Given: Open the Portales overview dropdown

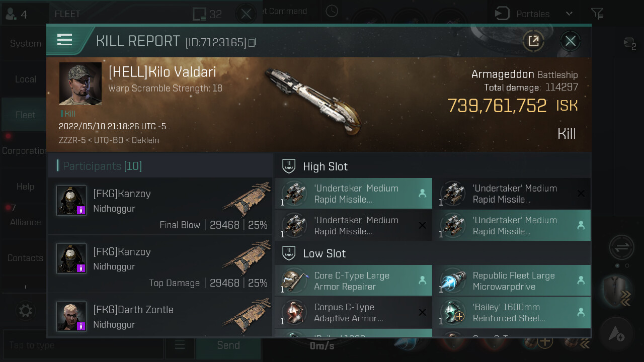Looking at the screenshot, I should [x=534, y=14].
